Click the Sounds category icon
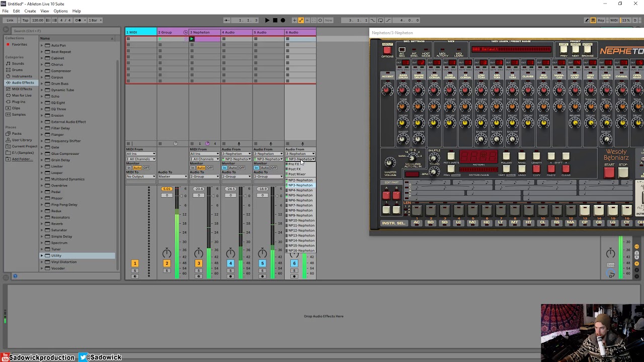Viewport: 644px width, 362px height. tap(8, 63)
